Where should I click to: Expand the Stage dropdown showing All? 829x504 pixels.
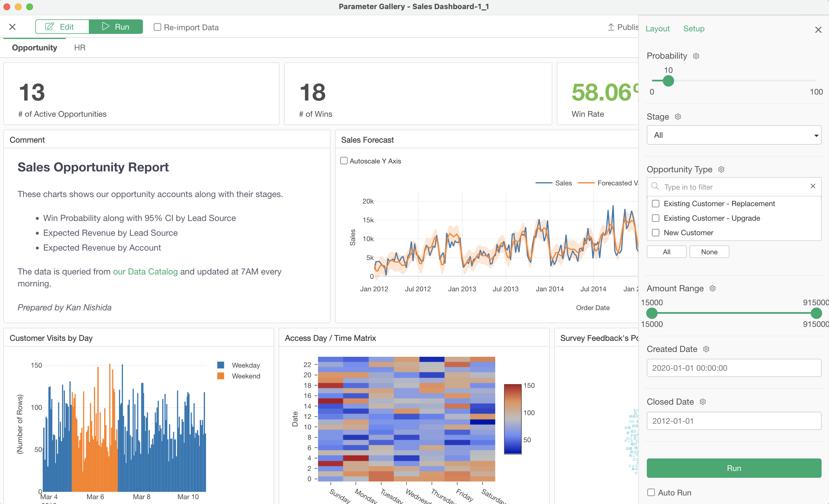coord(734,135)
